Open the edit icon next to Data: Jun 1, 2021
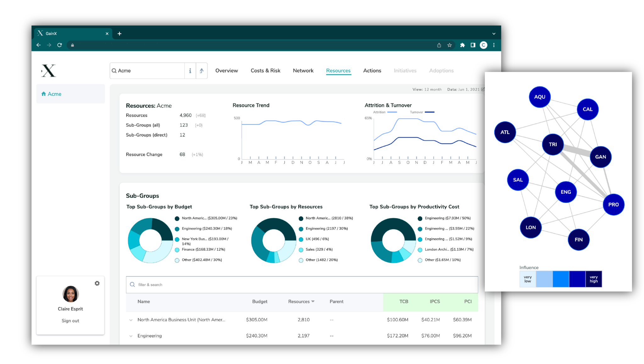The image size is (644, 364). (483, 89)
